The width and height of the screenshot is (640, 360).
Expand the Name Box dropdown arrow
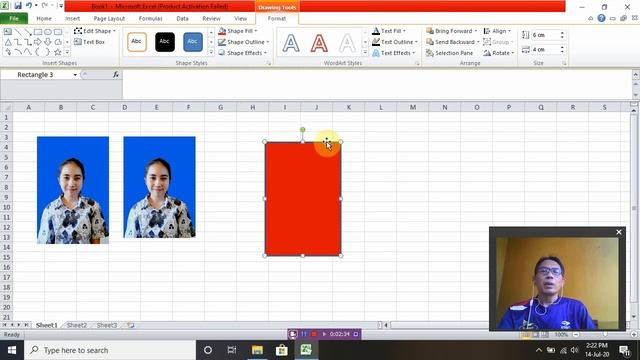(x=75, y=75)
